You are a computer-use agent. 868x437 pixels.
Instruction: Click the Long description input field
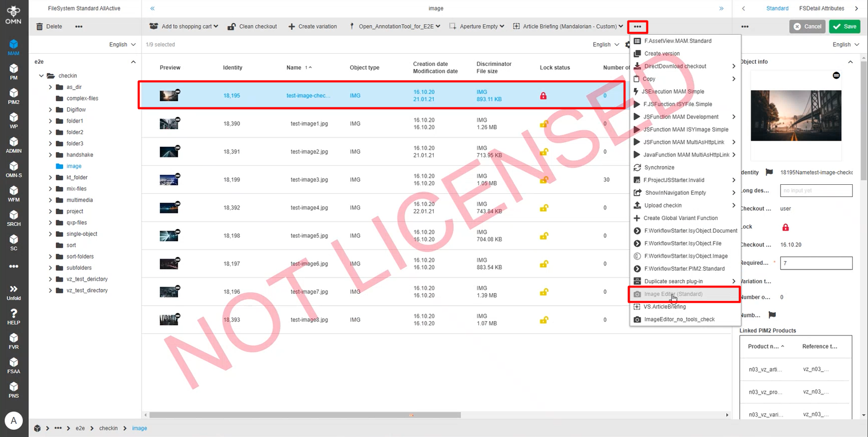click(816, 191)
